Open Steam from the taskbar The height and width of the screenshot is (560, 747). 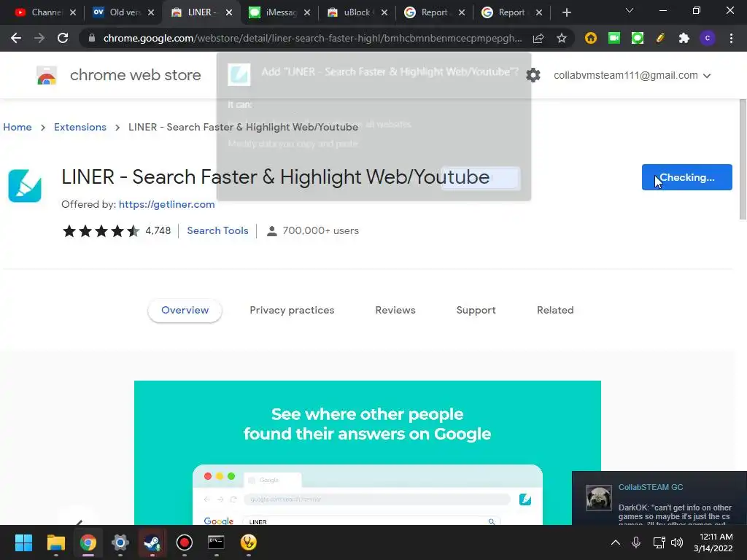coord(152,542)
